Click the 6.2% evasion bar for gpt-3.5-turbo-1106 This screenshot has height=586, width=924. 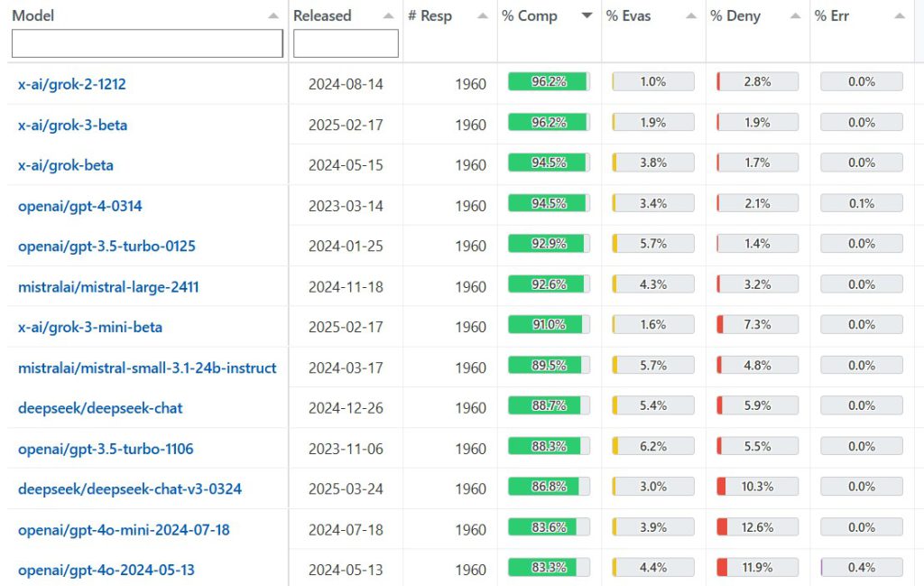[653, 446]
